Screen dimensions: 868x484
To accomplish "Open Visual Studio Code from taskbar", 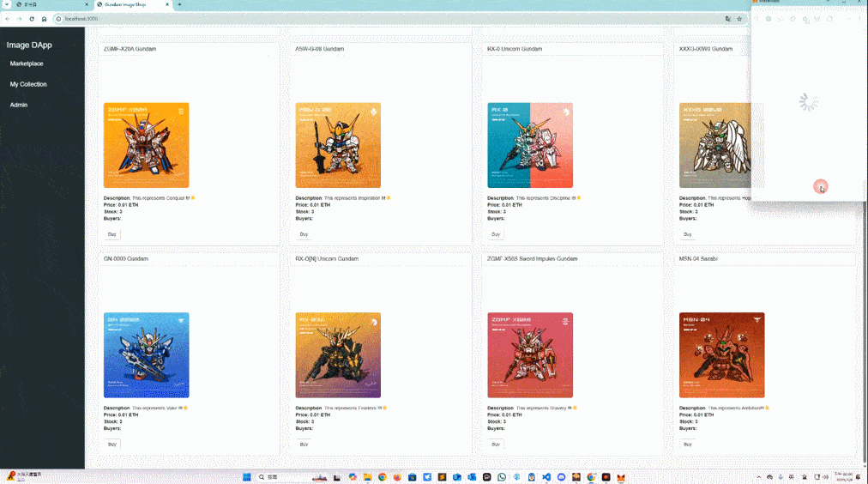I will click(x=546, y=477).
